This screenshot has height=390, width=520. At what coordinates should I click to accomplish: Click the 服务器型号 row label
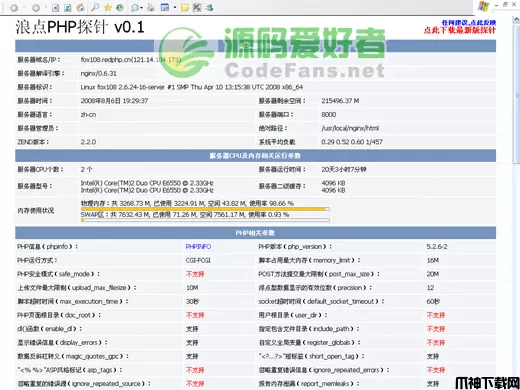click(35, 186)
